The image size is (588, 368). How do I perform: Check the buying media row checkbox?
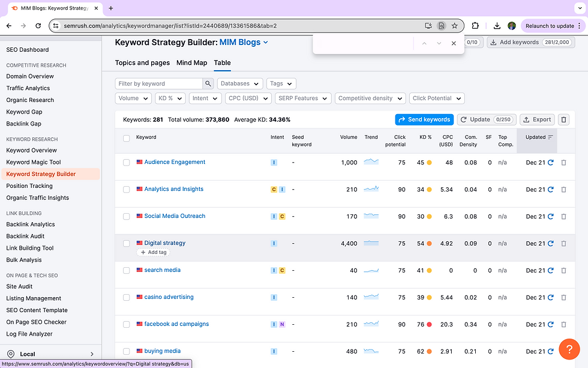tap(127, 352)
